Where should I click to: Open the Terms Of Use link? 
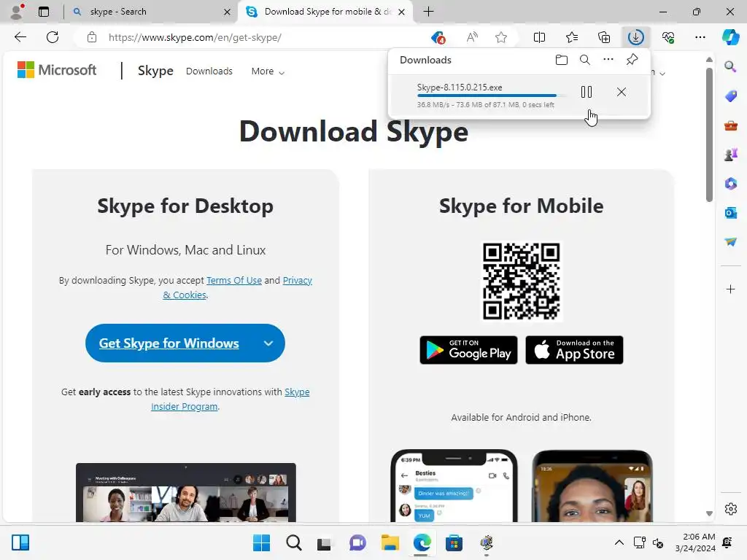click(234, 280)
